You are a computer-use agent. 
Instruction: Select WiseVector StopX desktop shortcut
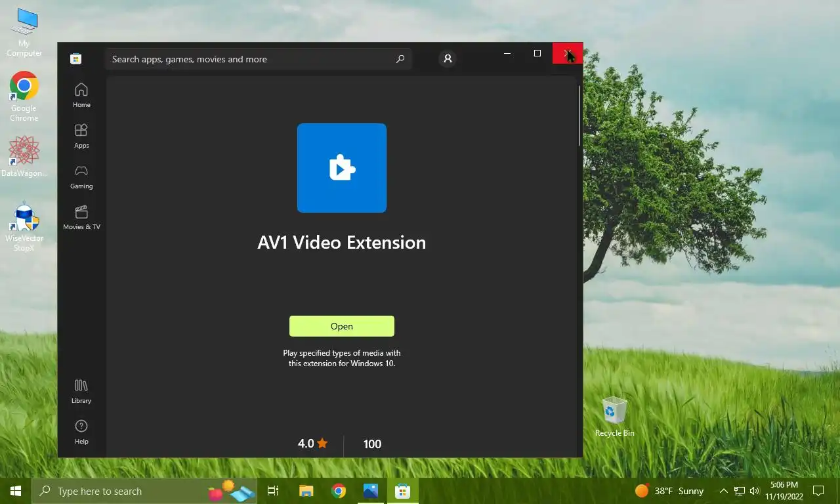(24, 227)
